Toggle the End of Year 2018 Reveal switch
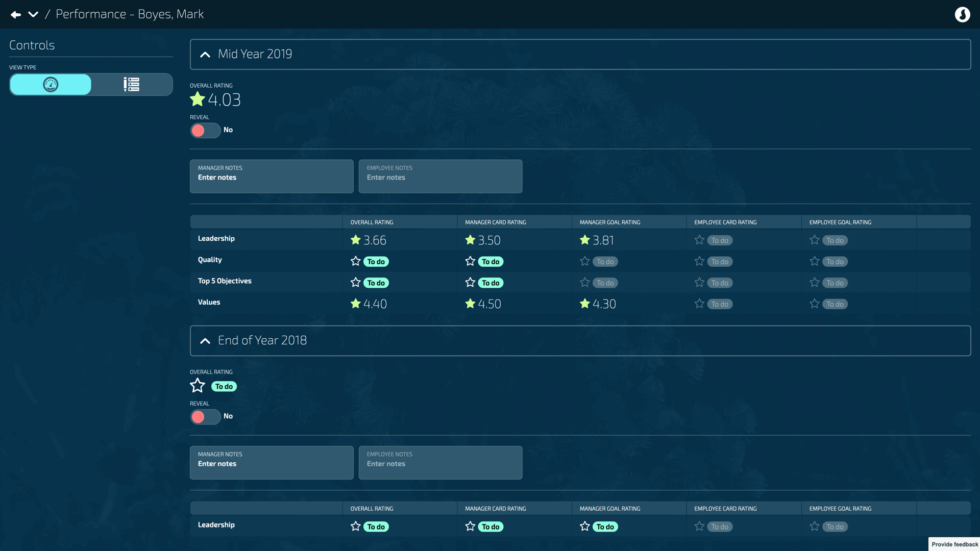 click(x=205, y=417)
